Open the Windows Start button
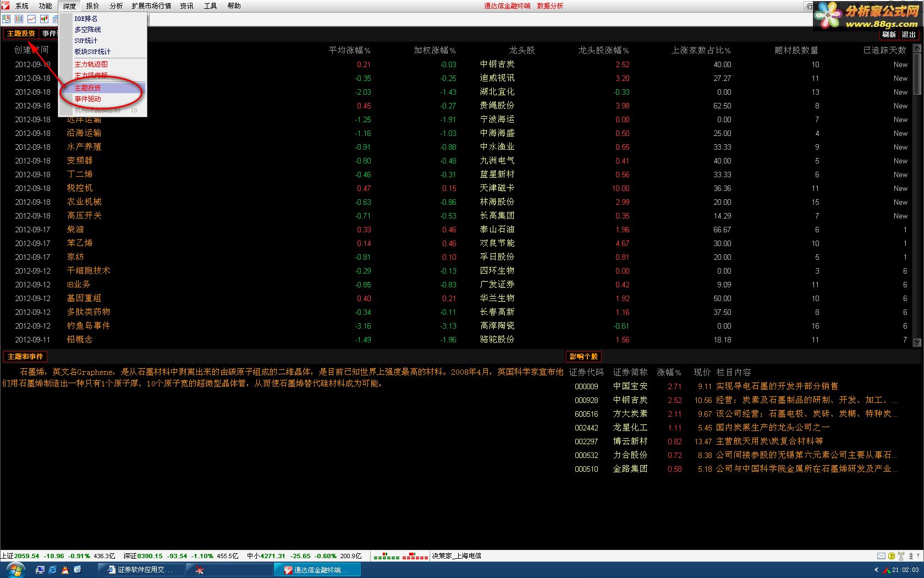This screenshot has width=924, height=578. 15,570
